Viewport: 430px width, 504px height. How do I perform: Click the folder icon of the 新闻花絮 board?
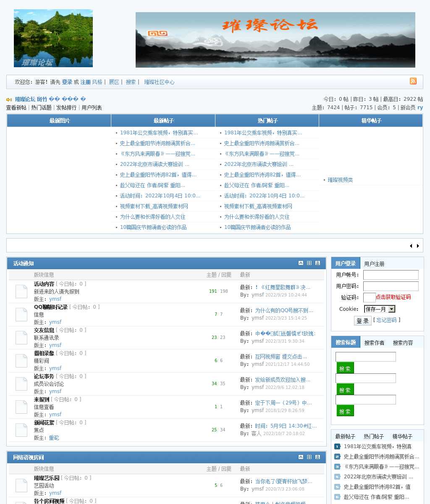coord(21,430)
